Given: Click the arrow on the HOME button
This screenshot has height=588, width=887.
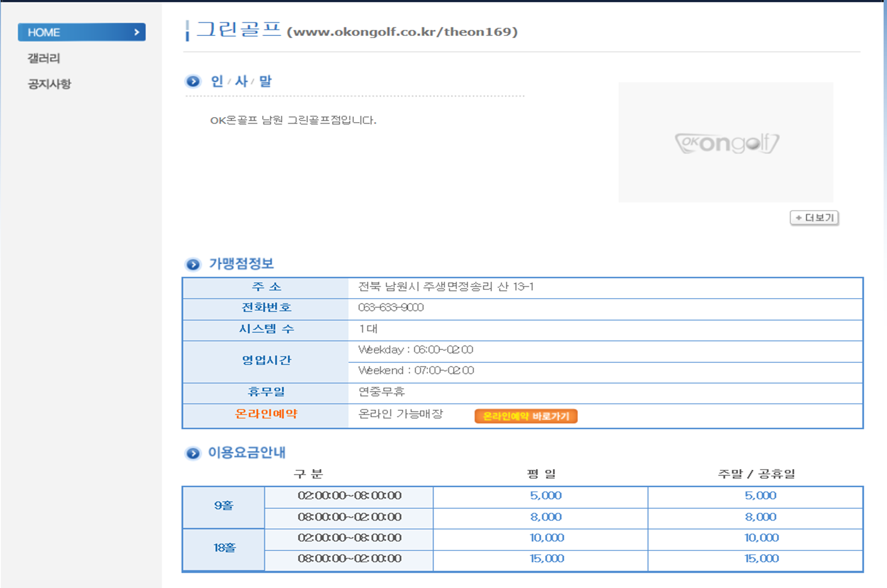Looking at the screenshot, I should point(136,32).
